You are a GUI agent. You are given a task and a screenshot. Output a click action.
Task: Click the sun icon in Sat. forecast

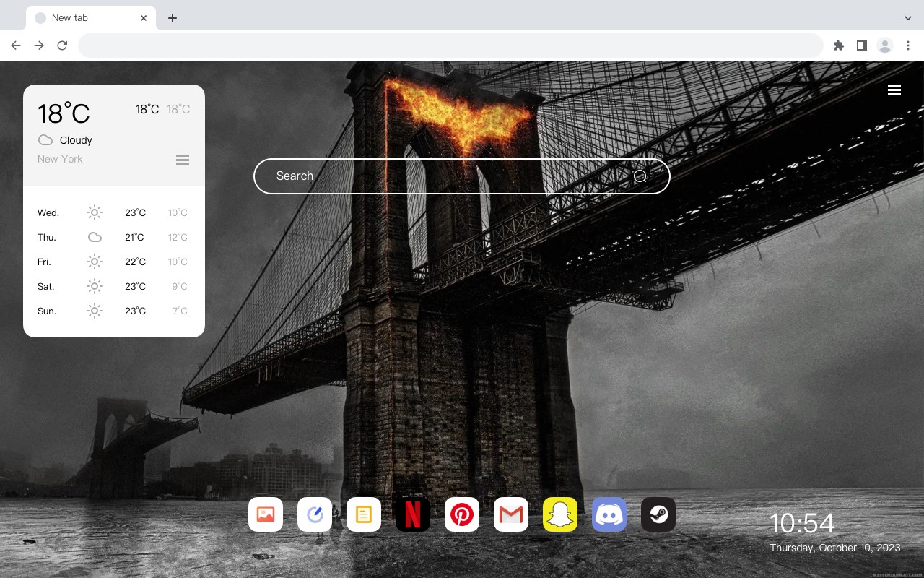coord(95,286)
